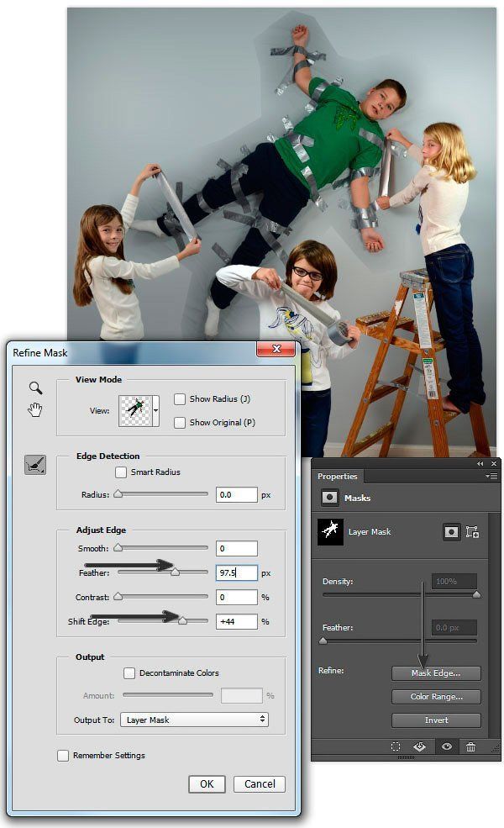Screen dimensions: 504x828
Task: Click the Feather slider handle in Refine Mask
Action: tap(176, 572)
